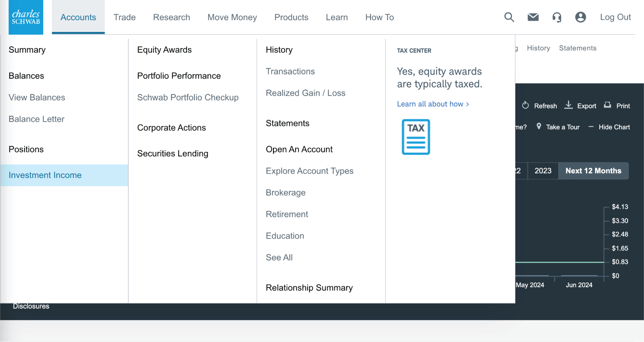Open Equity Awards
This screenshot has height=342, width=644.
tap(164, 50)
